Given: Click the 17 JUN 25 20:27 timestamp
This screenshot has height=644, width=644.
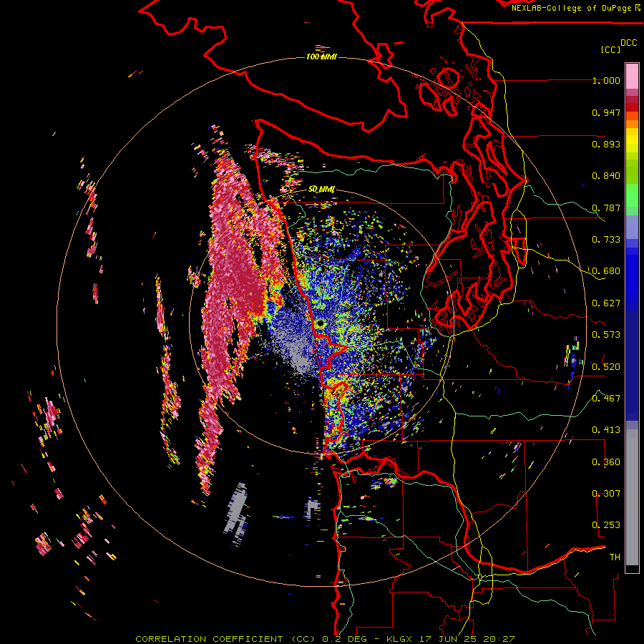Looking at the screenshot, I should click(466, 639).
